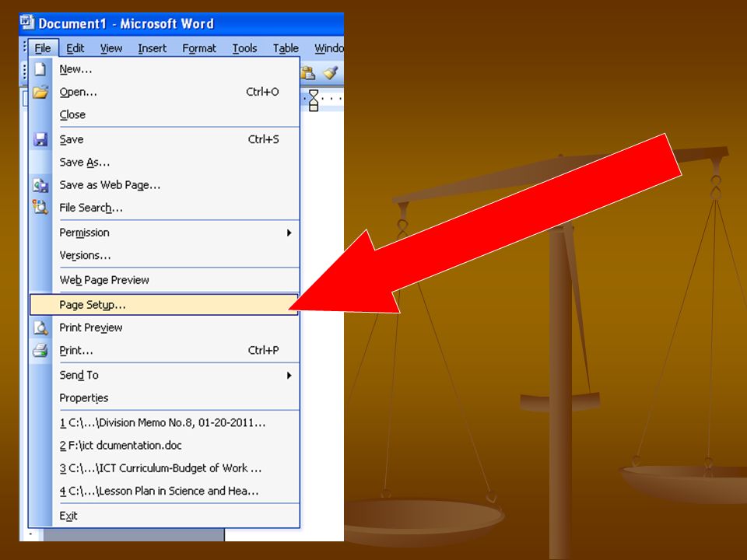Viewport: 747px width, 560px height.
Task: Select Send To menu entry
Action: [164, 375]
